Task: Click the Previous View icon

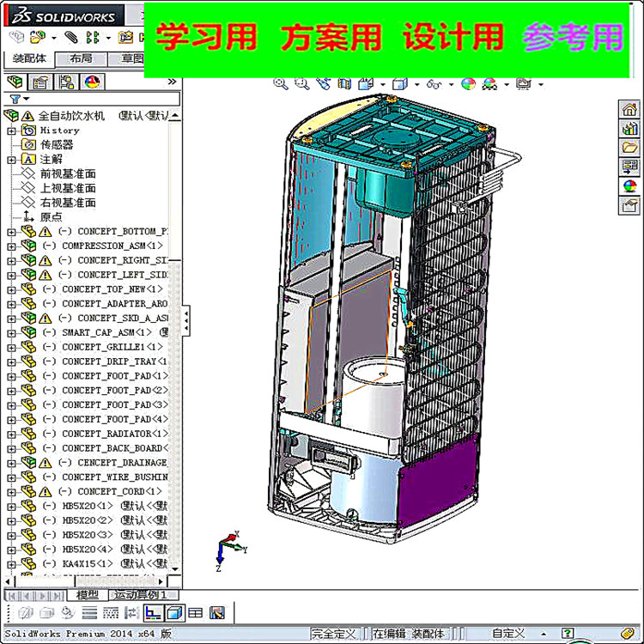Action: [323, 84]
